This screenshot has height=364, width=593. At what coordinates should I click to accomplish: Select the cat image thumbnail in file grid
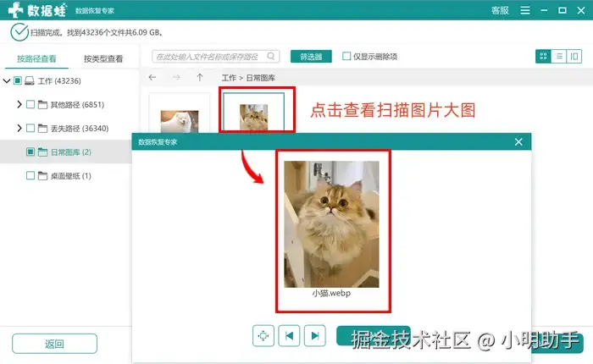[x=254, y=117]
